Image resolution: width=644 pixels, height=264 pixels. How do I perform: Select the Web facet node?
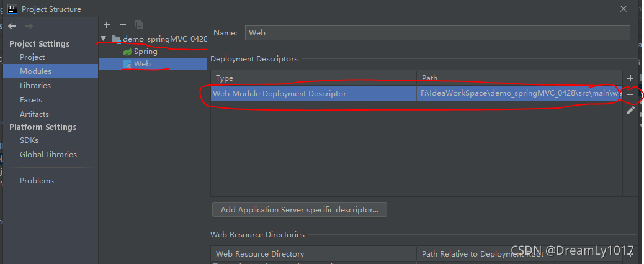click(x=142, y=64)
